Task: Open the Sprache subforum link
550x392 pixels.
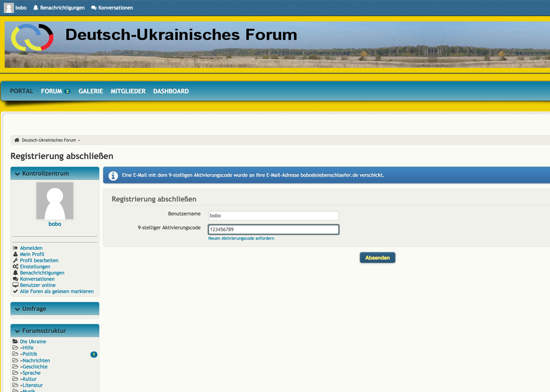Action: tap(32, 373)
